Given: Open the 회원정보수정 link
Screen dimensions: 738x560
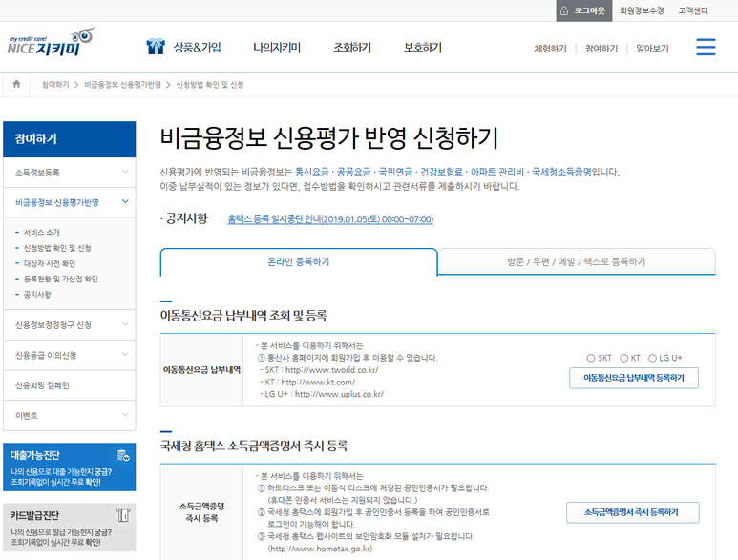Looking at the screenshot, I should coord(642,10).
